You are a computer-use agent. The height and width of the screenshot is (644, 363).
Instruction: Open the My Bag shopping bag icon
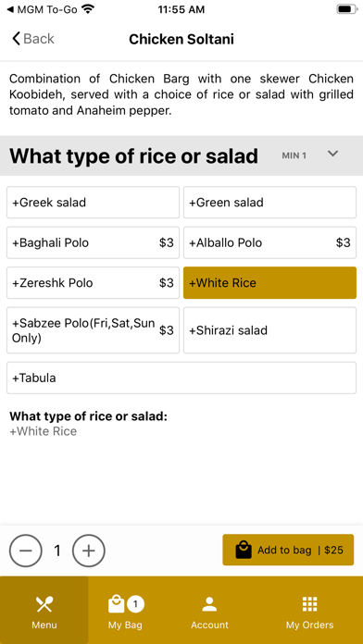click(x=116, y=604)
